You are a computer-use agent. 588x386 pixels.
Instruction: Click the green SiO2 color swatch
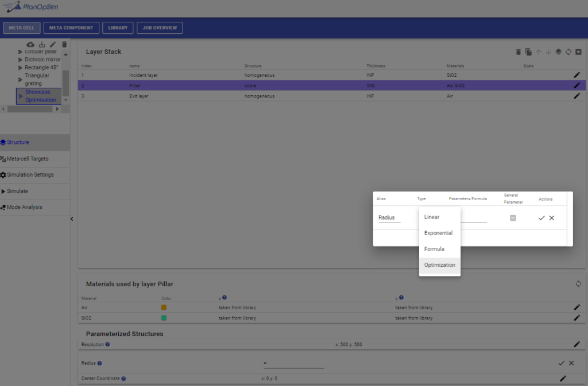tap(164, 318)
